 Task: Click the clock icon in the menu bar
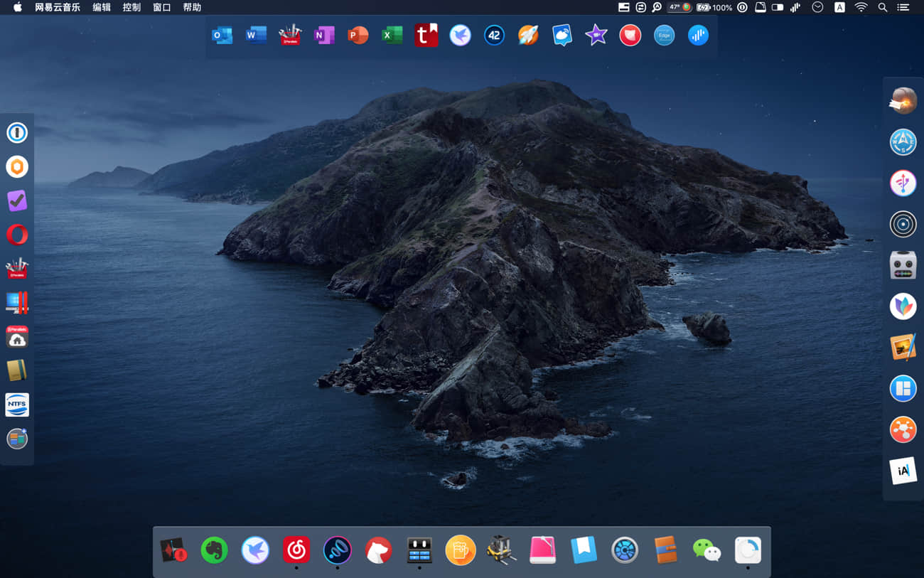(x=818, y=7)
